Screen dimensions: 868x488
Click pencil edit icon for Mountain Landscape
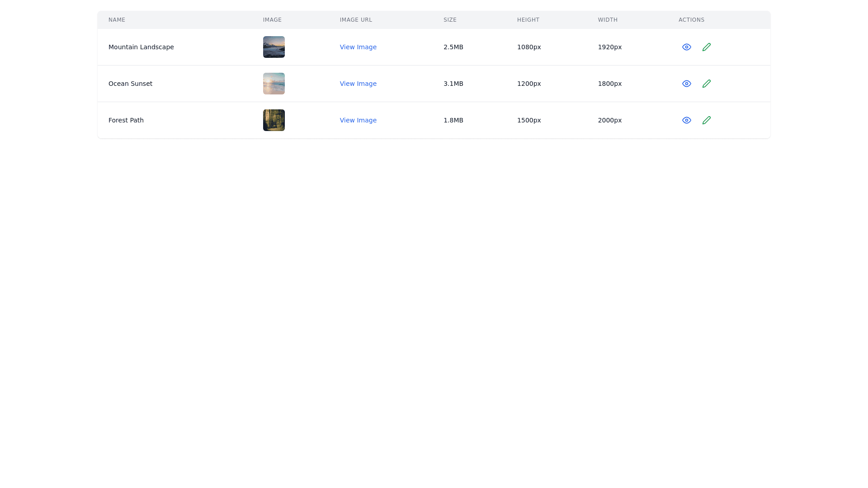click(x=706, y=47)
